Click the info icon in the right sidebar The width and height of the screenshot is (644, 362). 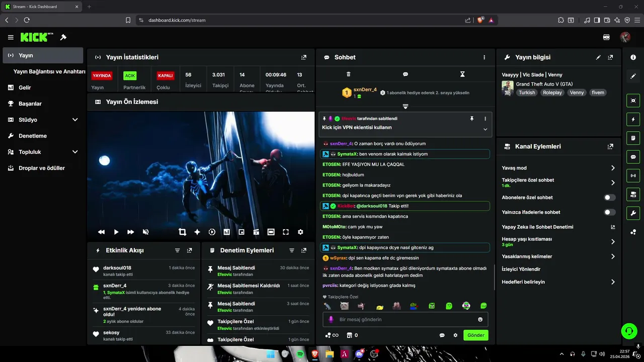(x=633, y=57)
